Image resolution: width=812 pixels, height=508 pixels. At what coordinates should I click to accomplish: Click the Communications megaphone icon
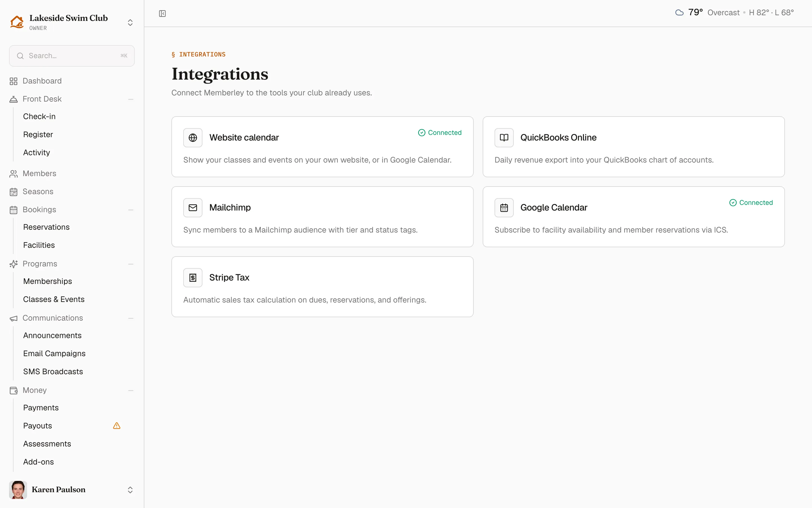(x=14, y=318)
